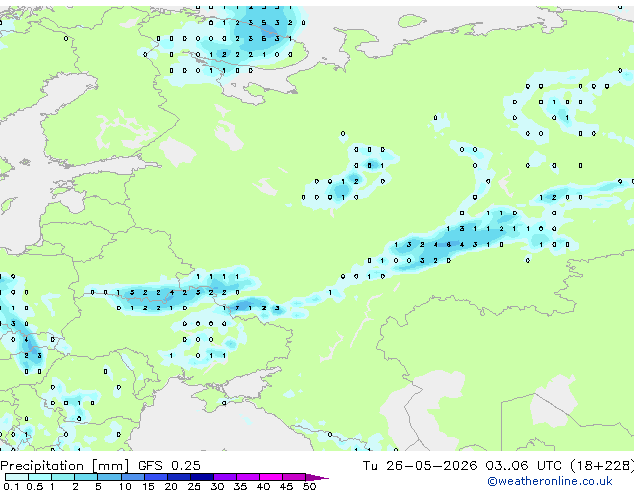Click the '10' legend label
Screen dimensions: 634x490
(x=125, y=486)
